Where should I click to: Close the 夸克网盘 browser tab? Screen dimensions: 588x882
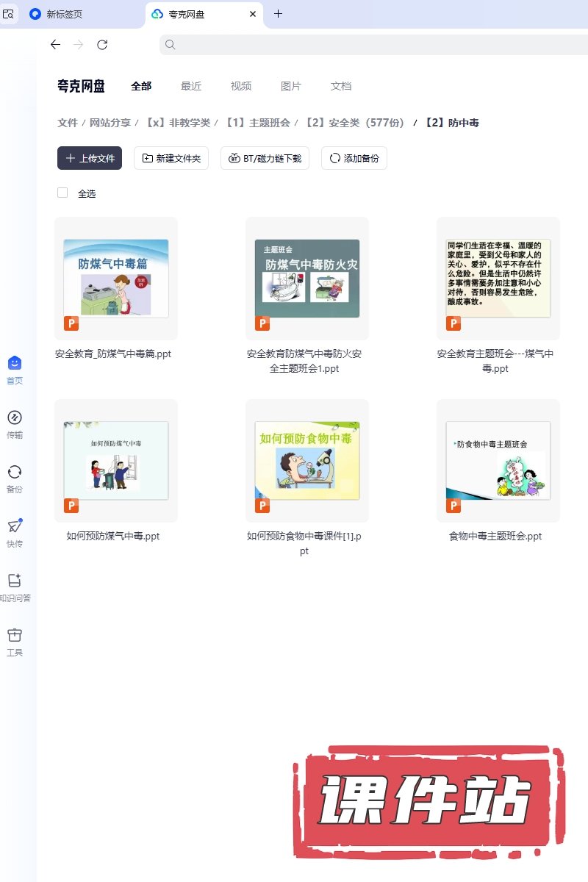click(253, 14)
